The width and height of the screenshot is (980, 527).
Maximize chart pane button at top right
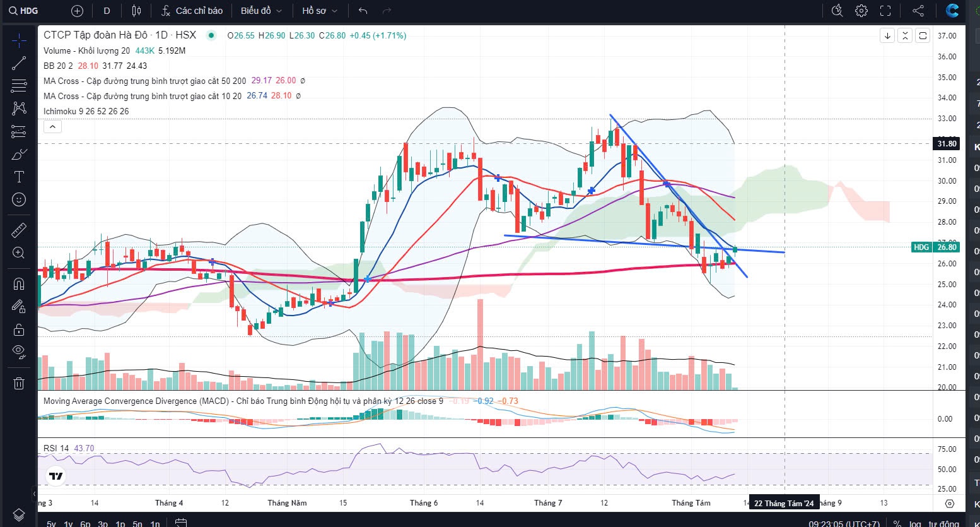(923, 35)
